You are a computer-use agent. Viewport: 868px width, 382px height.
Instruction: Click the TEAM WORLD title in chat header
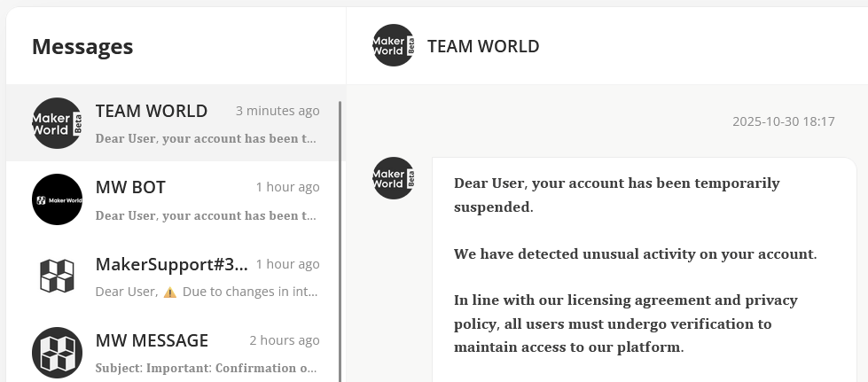pyautogui.click(x=483, y=46)
